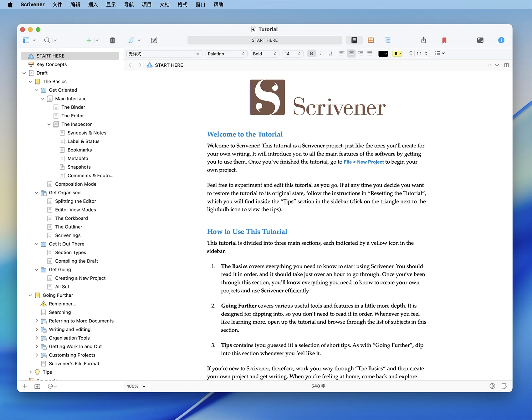Select The Corkboard document in binder
Screen dimensions: 532x420
[71, 218]
